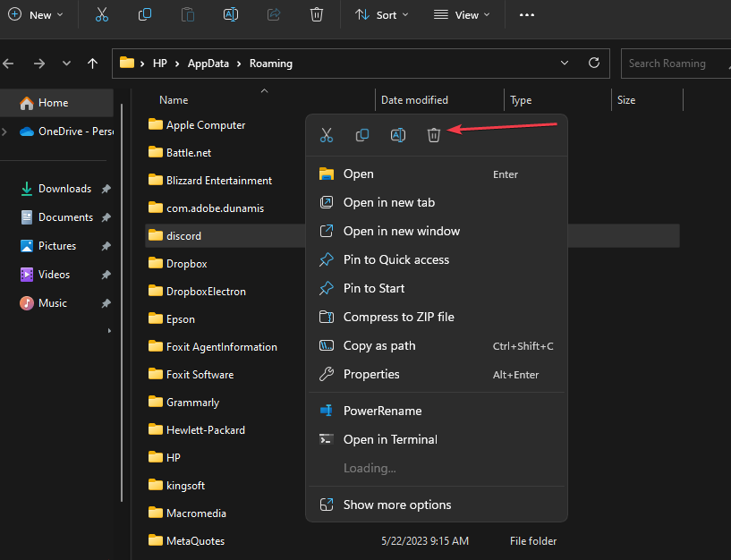This screenshot has height=560, width=731.
Task: Click the Rename icon in context menu
Action: [398, 135]
